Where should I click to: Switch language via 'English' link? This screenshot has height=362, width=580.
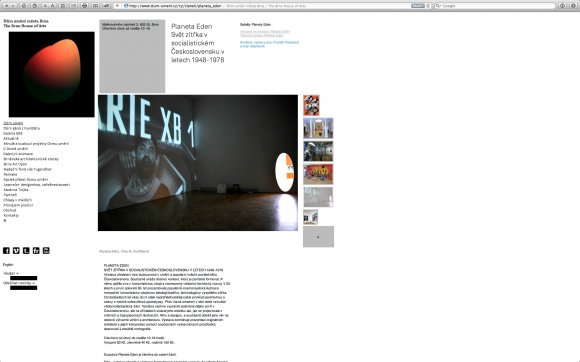(x=8, y=265)
